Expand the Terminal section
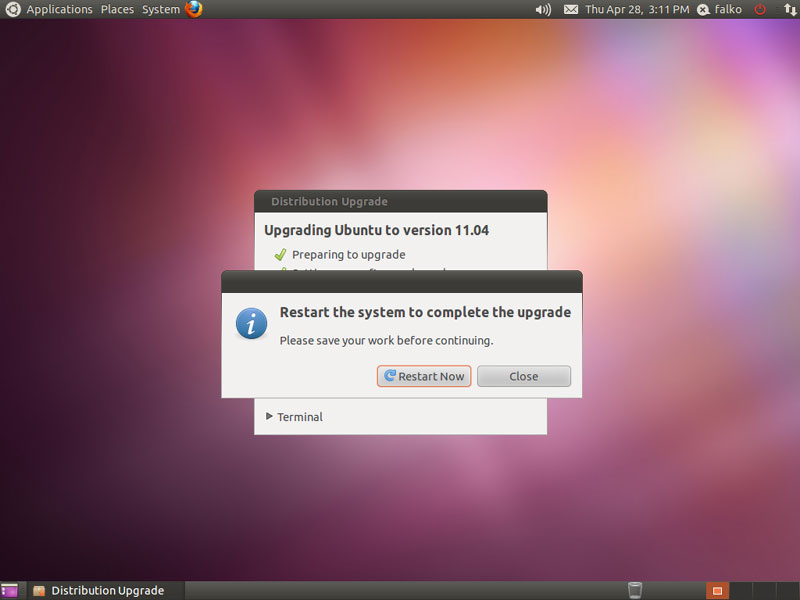 [x=294, y=417]
